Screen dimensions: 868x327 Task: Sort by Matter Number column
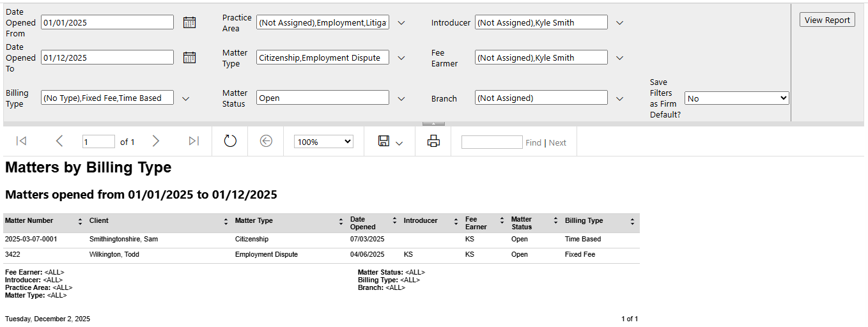point(80,222)
